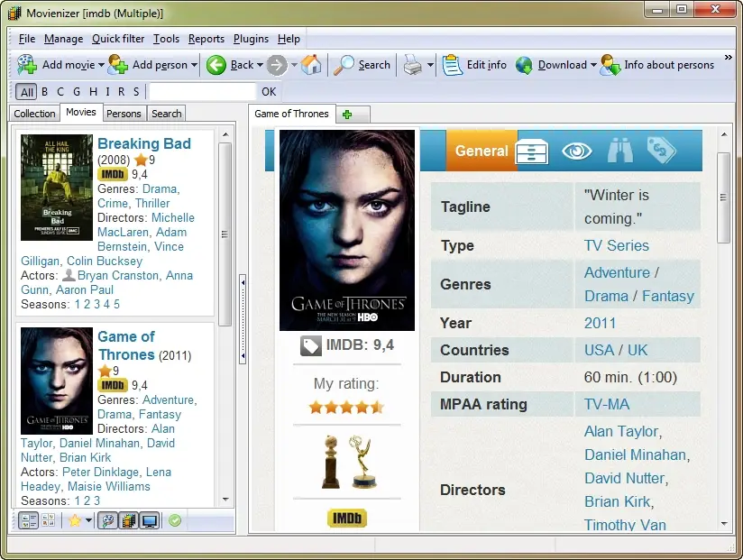
Task: Set My rating using the fifth star
Action: [x=377, y=408]
